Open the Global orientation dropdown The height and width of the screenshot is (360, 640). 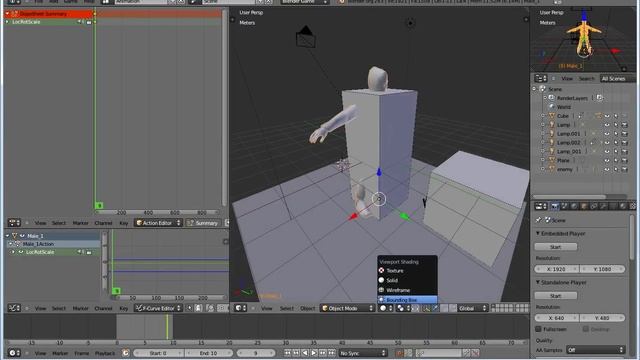pyautogui.click(x=472, y=309)
